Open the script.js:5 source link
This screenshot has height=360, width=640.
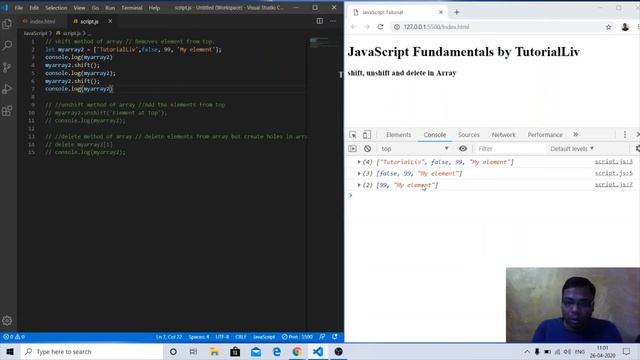point(613,173)
